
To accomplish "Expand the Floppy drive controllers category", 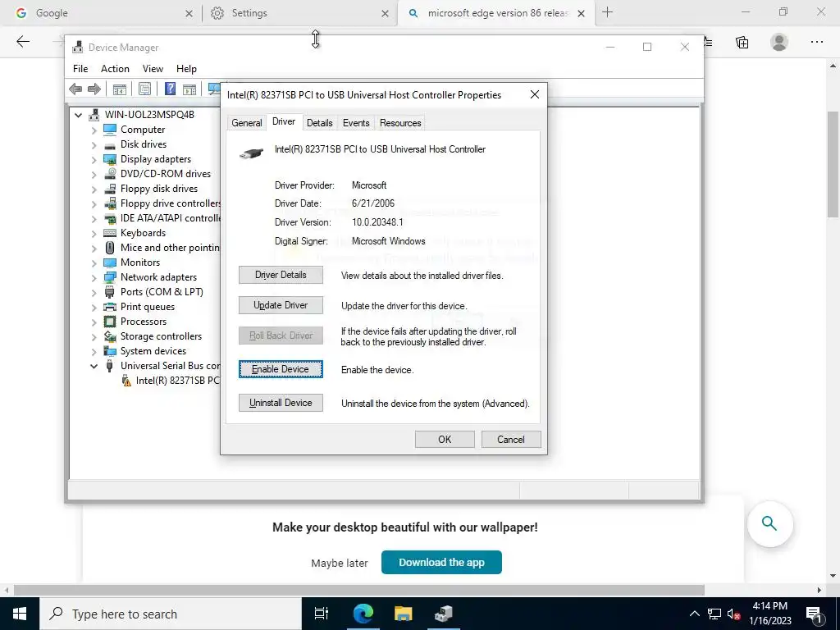I will click(x=94, y=203).
